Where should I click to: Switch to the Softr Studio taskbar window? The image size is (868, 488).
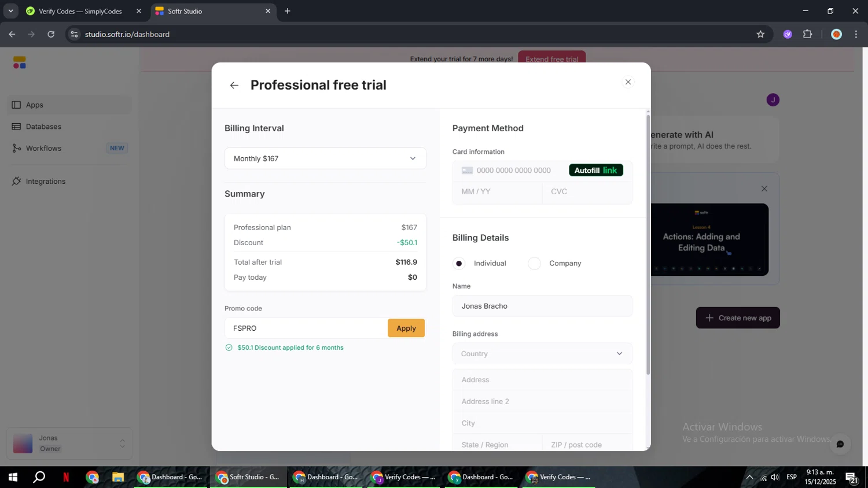click(248, 477)
